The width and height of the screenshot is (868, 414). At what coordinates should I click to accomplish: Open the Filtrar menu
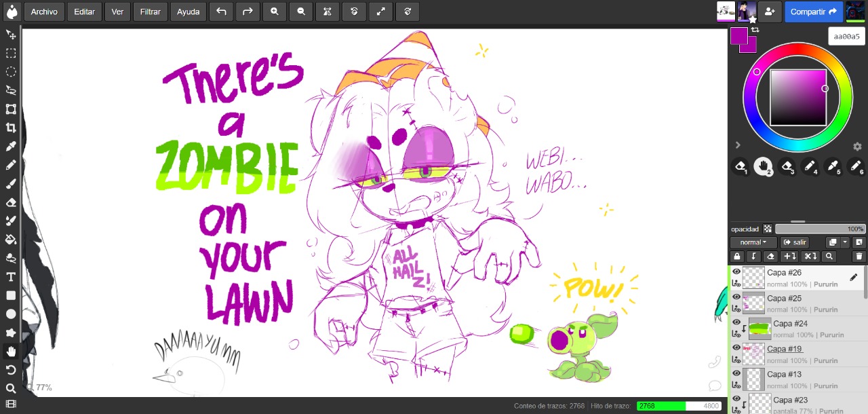[150, 12]
